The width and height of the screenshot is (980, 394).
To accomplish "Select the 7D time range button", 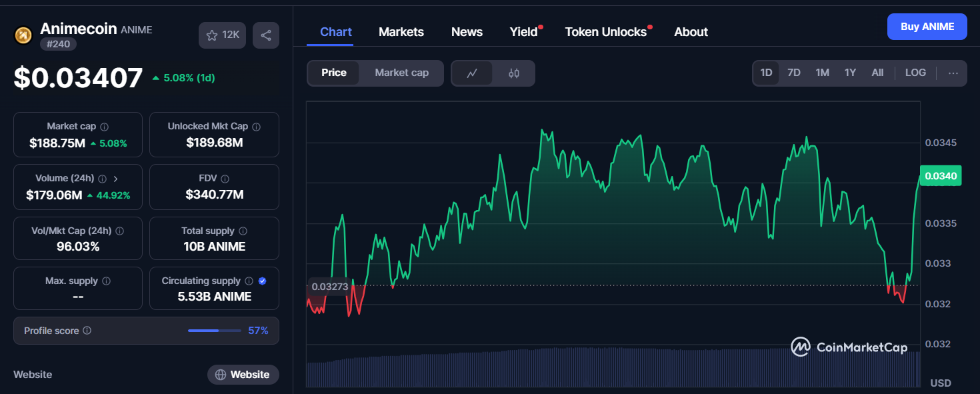I will [794, 73].
